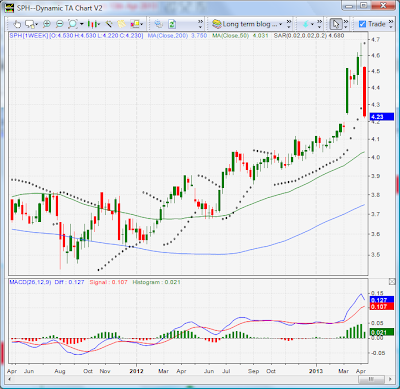Viewport: 400px width, 389px height.
Task: Click the linked charts icon in toolbar
Action: tap(159, 24)
